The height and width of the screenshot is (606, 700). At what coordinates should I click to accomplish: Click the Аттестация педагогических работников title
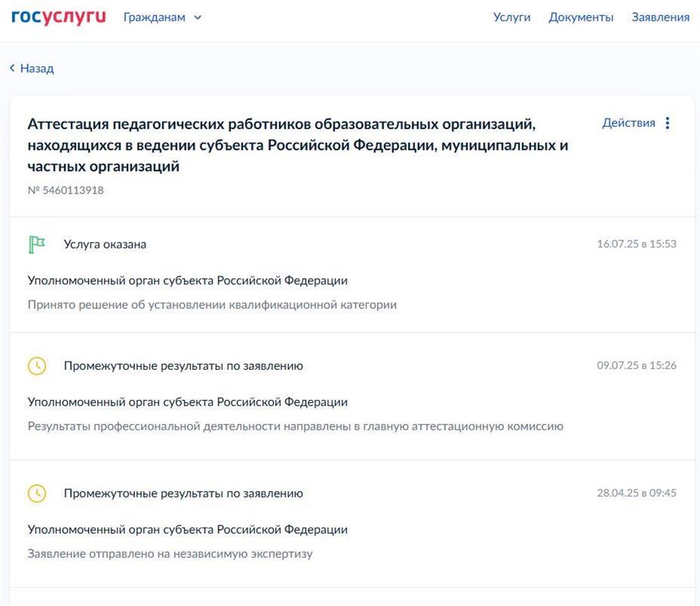(297, 145)
